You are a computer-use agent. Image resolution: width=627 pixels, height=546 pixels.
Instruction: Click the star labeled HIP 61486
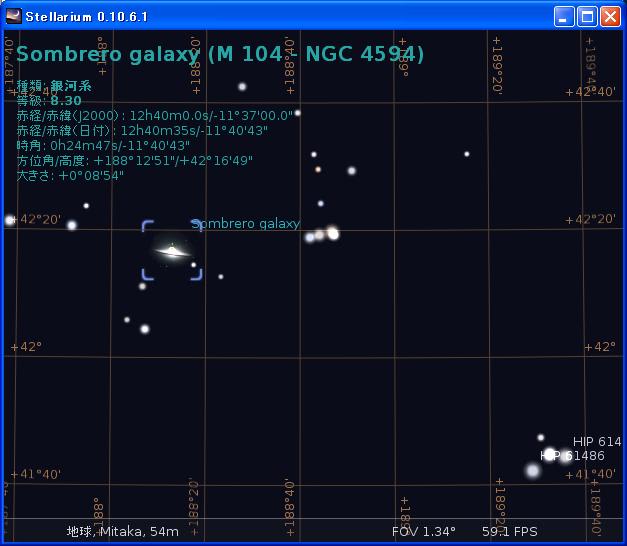coord(550,454)
